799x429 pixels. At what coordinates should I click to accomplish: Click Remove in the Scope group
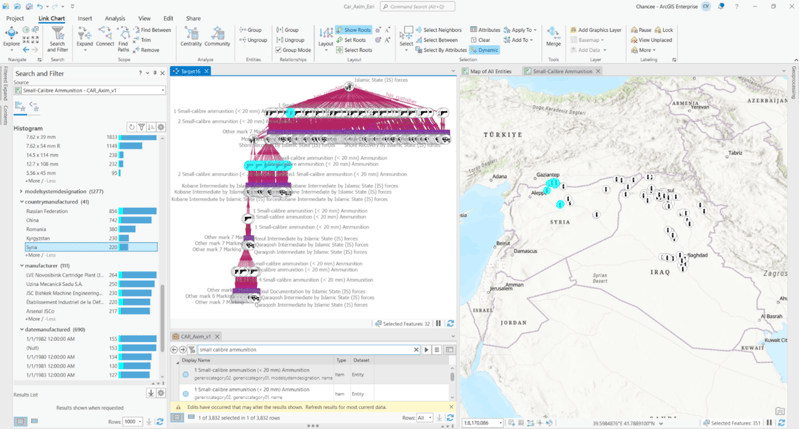[x=146, y=50]
